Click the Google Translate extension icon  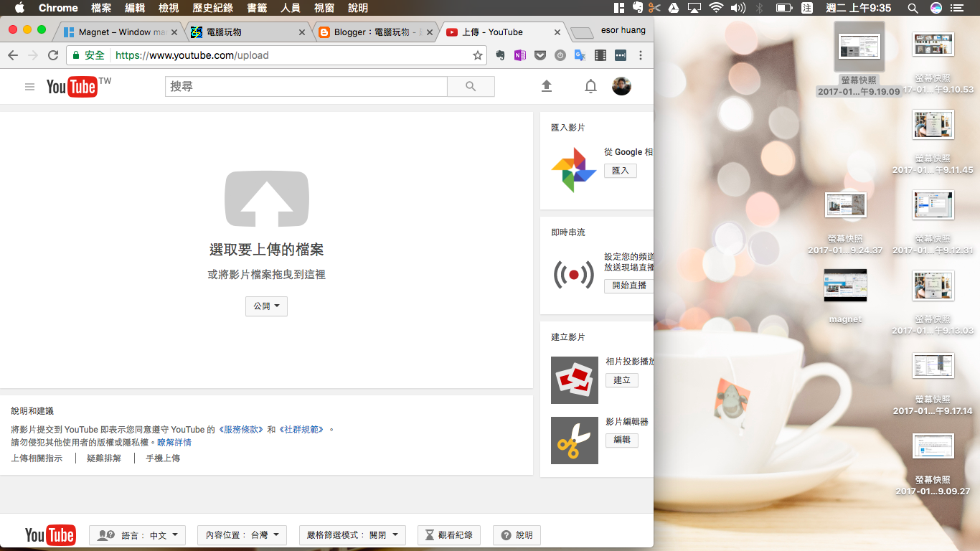(580, 55)
